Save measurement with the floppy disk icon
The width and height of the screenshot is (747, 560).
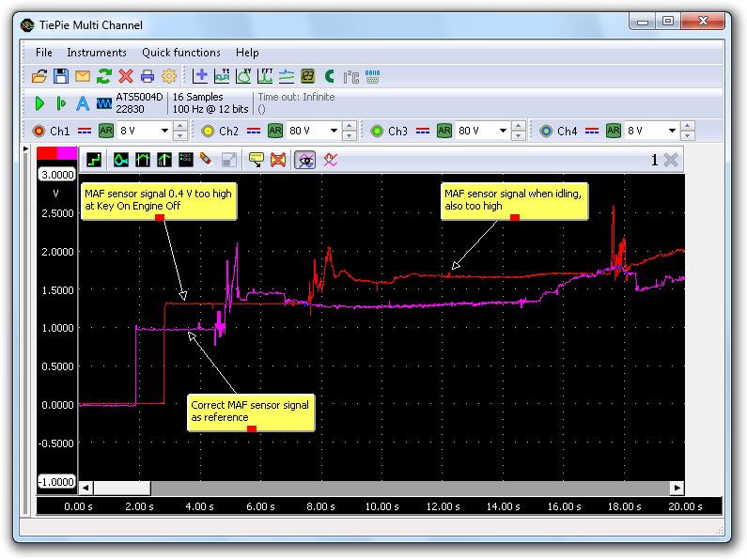pos(60,77)
